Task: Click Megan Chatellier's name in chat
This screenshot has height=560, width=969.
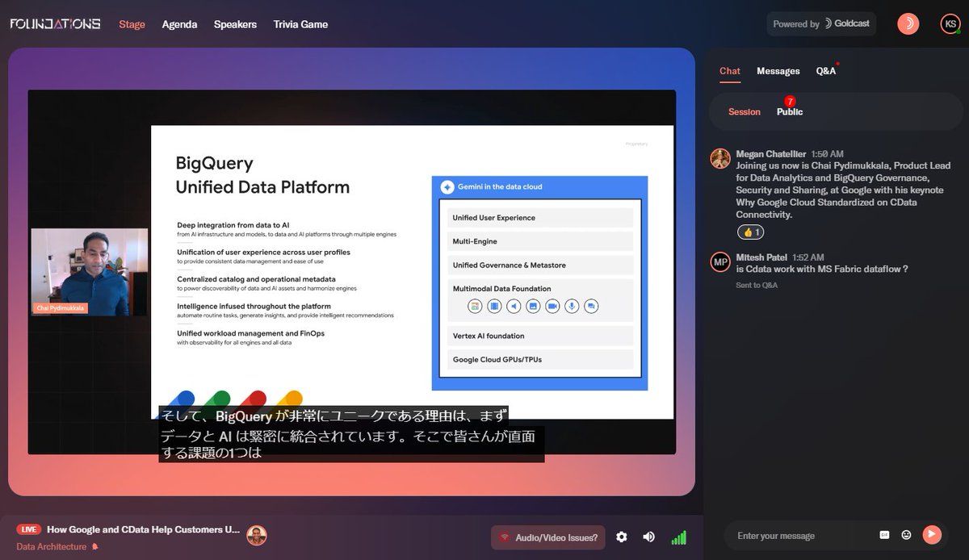Action: click(x=770, y=153)
